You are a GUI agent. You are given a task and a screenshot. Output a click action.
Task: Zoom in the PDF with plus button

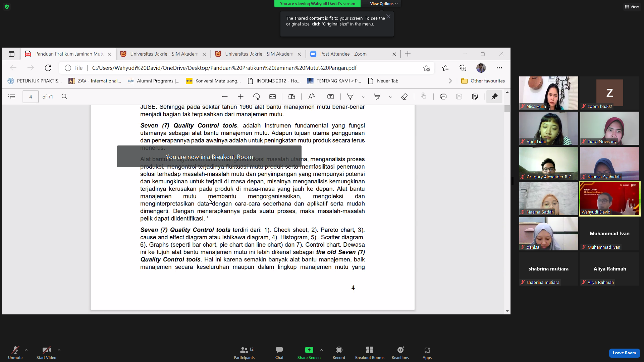(x=240, y=97)
